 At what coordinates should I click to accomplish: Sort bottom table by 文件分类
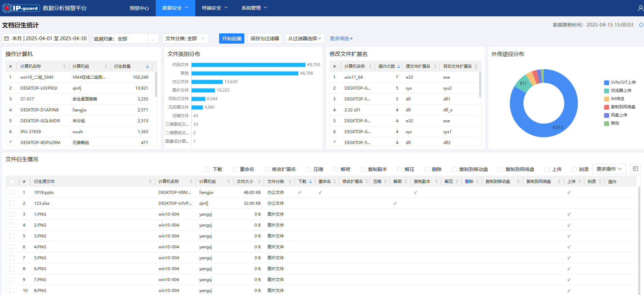(290, 182)
